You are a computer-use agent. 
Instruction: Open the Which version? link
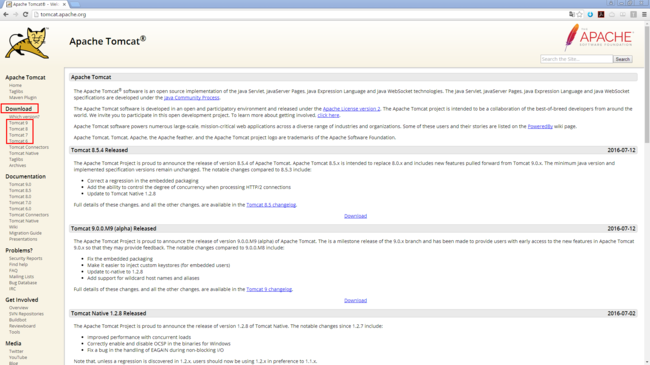click(x=24, y=117)
